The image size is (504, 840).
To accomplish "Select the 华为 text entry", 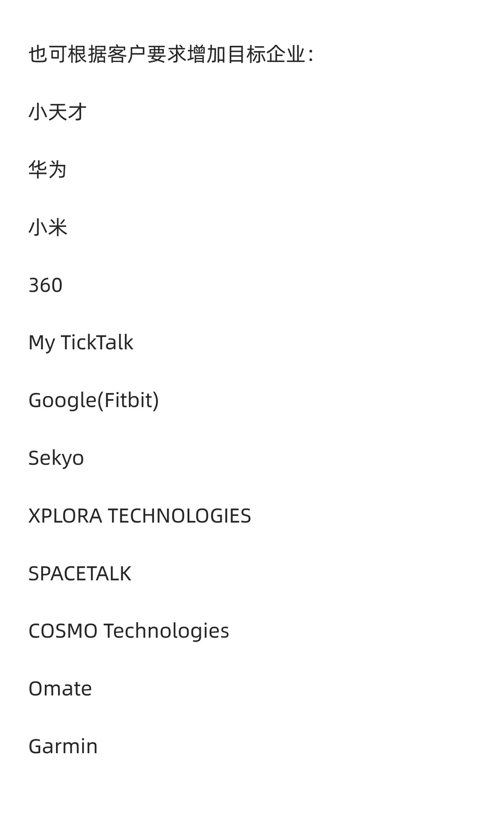I will click(48, 169).
